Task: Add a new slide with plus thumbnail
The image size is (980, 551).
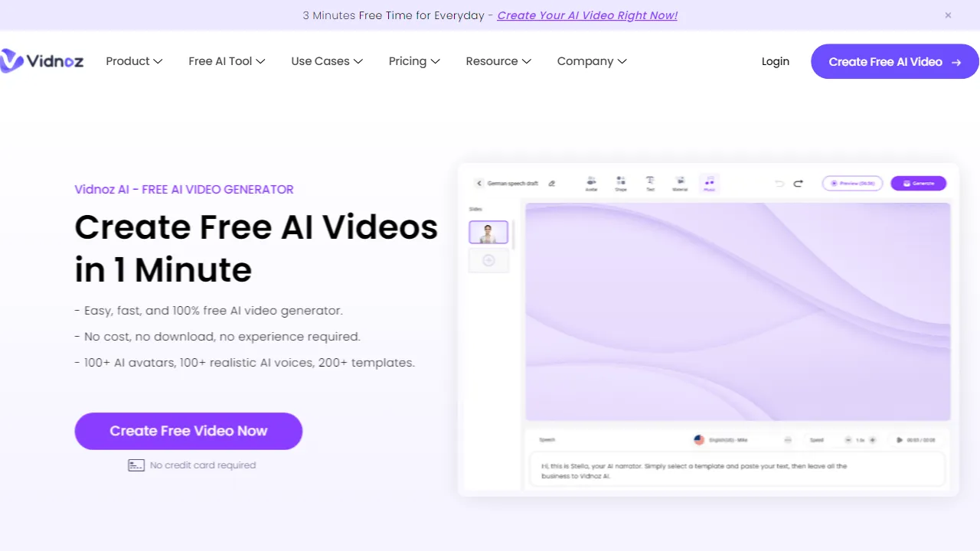Action: point(488,261)
